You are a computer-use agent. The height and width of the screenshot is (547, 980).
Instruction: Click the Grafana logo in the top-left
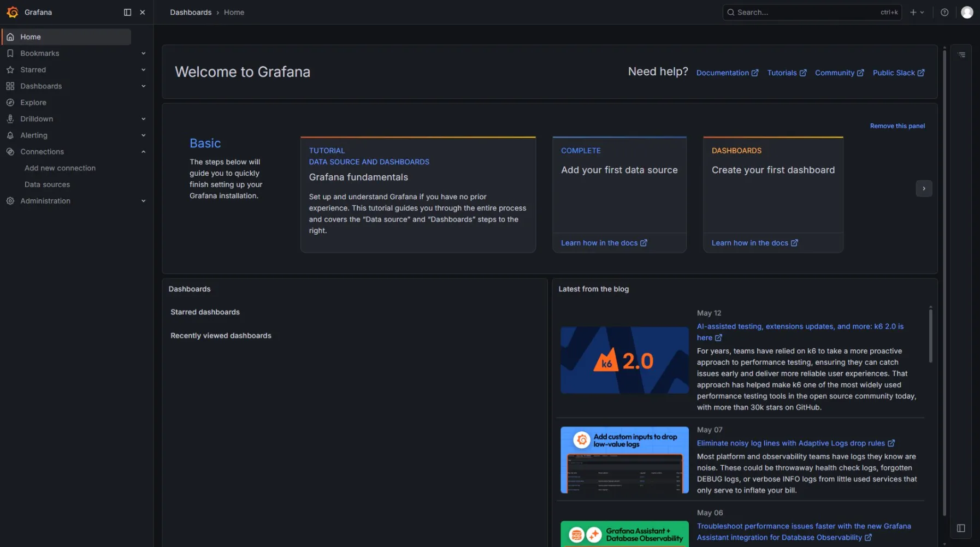click(x=13, y=12)
